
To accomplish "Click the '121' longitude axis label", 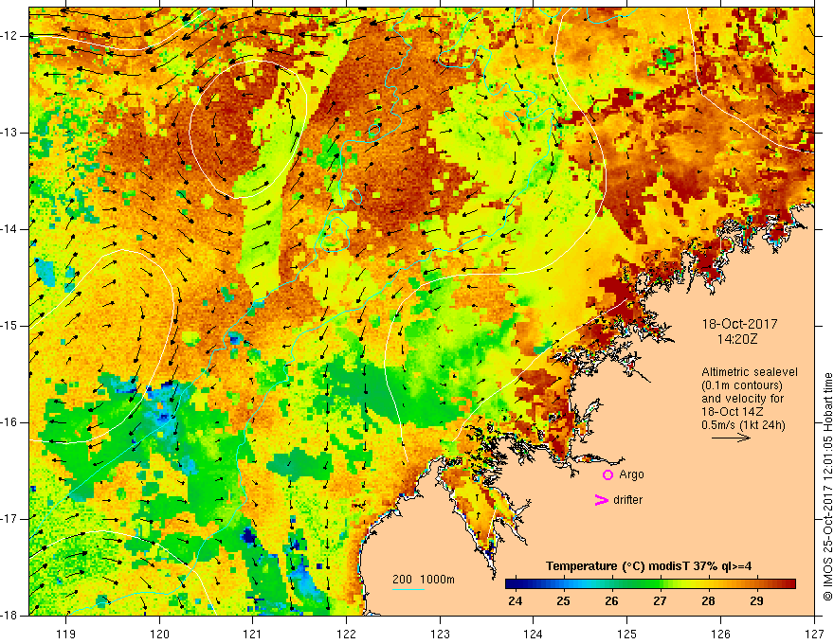I will pos(253,634).
